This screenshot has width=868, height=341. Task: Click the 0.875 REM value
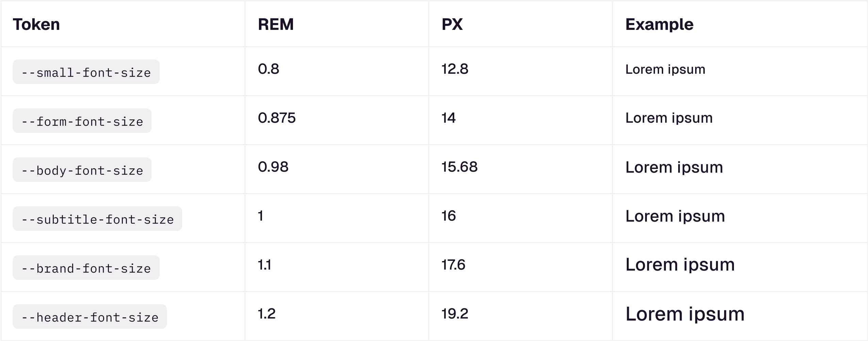tap(277, 118)
